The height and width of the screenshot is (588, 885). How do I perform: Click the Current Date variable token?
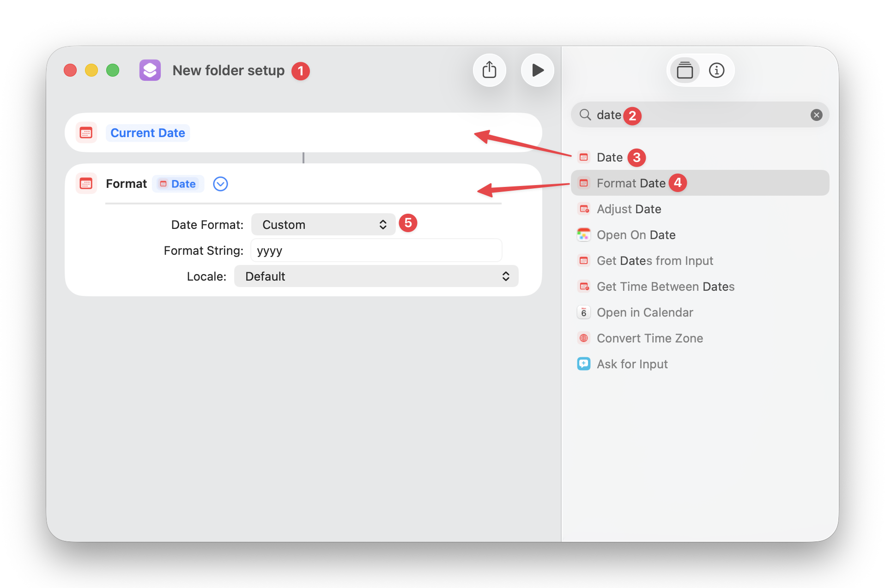click(147, 132)
